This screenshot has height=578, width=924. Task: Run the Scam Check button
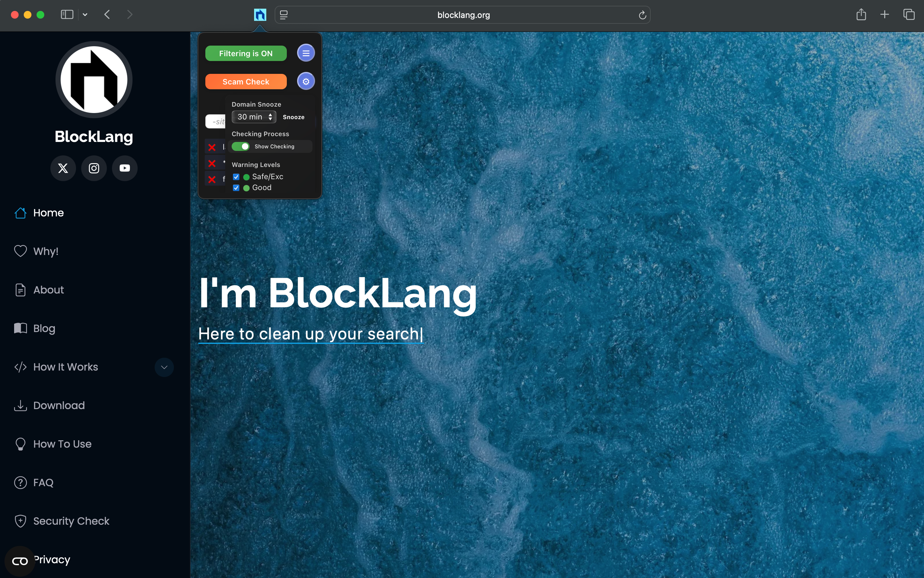[246, 82]
